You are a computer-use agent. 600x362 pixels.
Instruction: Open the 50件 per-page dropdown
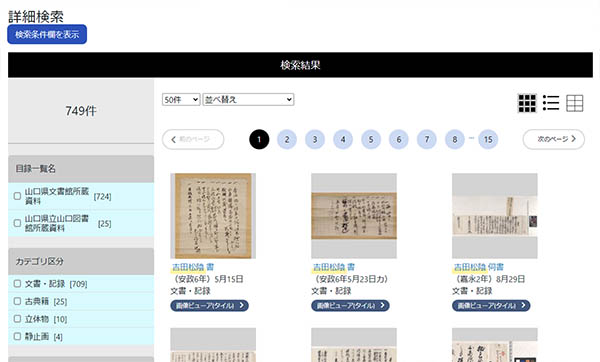[x=181, y=99]
